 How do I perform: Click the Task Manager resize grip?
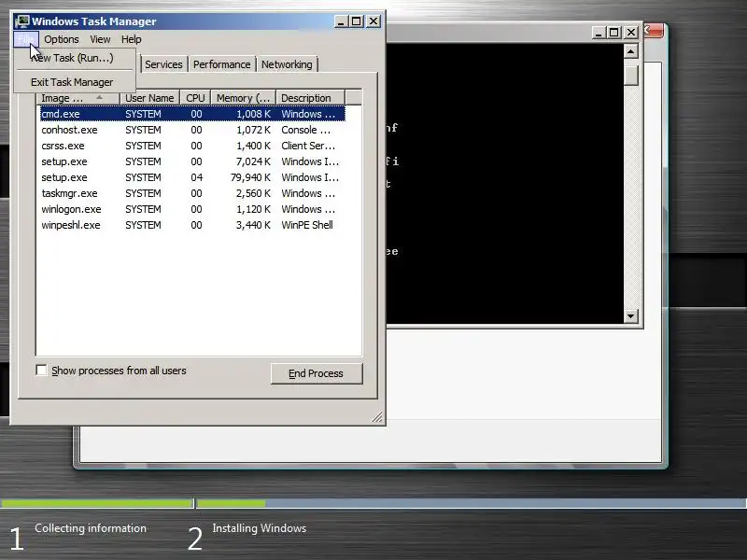click(377, 417)
